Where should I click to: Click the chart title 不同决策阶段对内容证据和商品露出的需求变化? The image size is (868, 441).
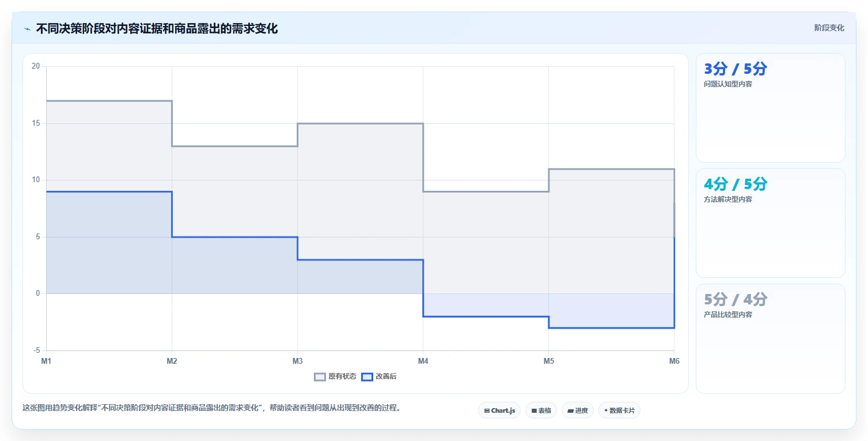(157, 28)
